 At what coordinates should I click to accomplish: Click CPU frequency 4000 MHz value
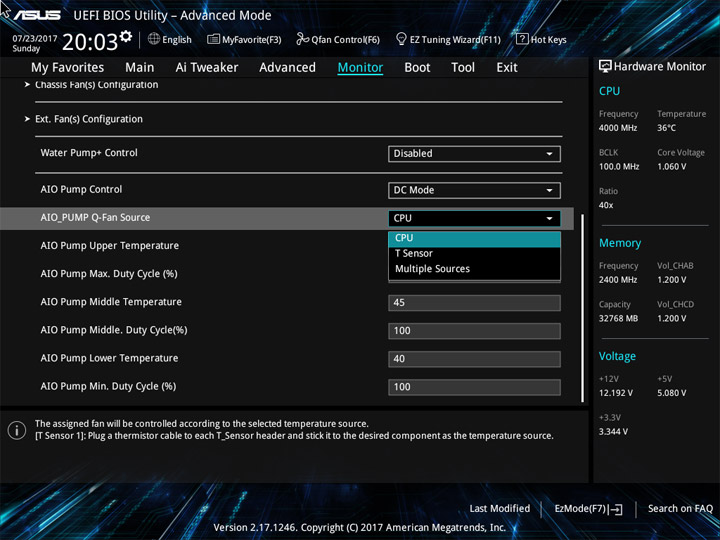point(618,128)
